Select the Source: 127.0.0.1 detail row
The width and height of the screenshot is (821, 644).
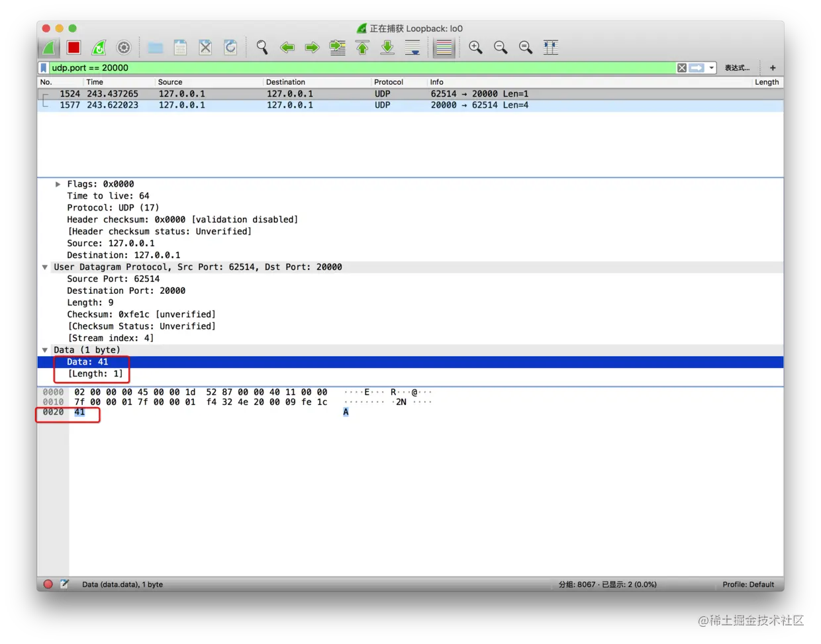(410, 244)
